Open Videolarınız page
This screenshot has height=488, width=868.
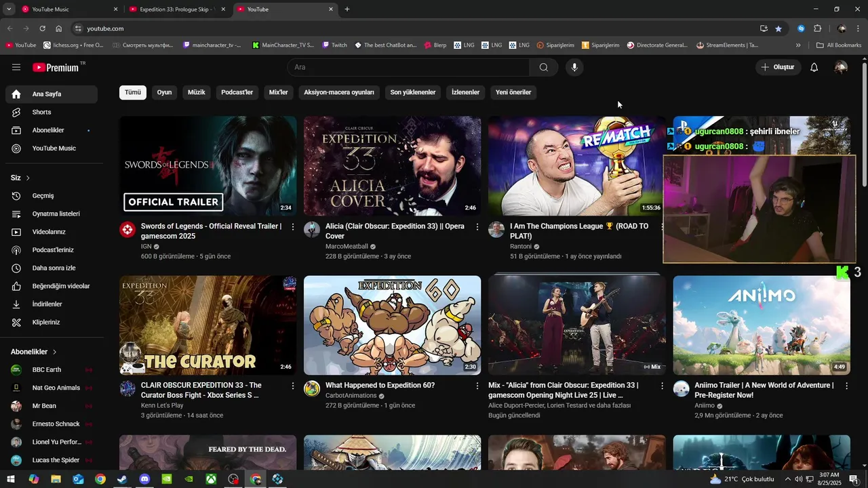(52, 232)
